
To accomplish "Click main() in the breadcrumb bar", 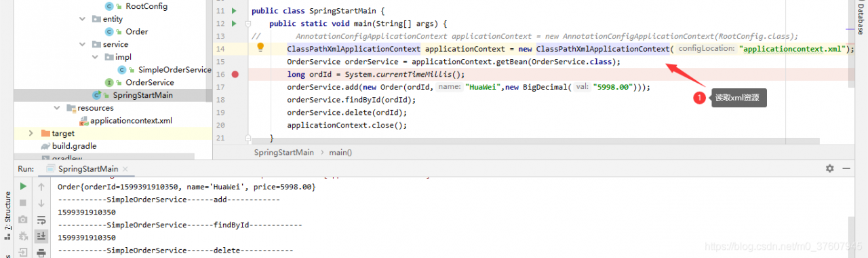I will coord(340,152).
